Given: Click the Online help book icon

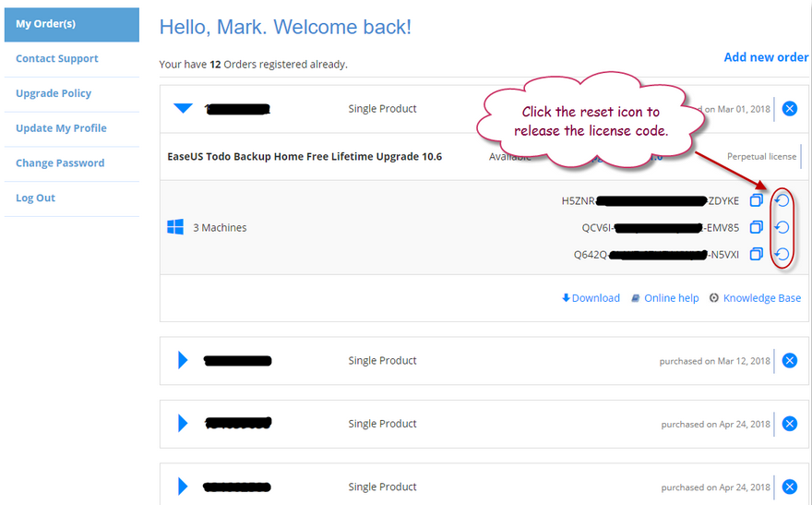Looking at the screenshot, I should [635, 298].
